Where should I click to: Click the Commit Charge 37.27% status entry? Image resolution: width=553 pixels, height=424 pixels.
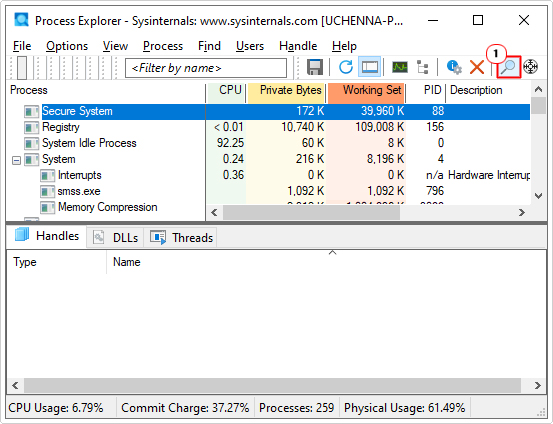click(x=185, y=408)
